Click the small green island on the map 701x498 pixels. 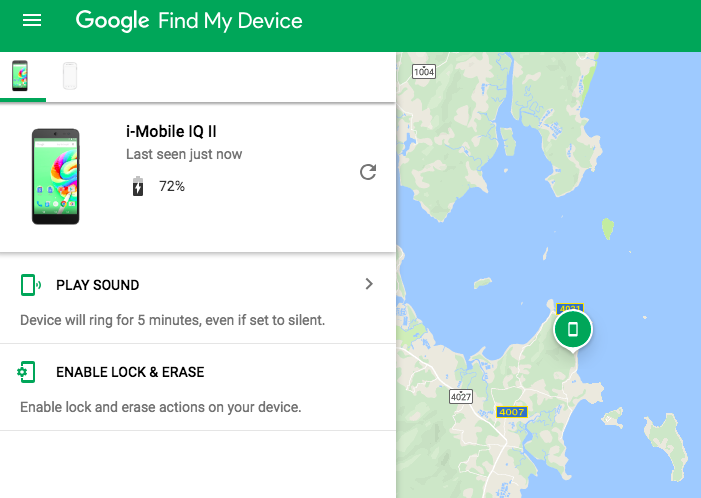[x=606, y=228]
